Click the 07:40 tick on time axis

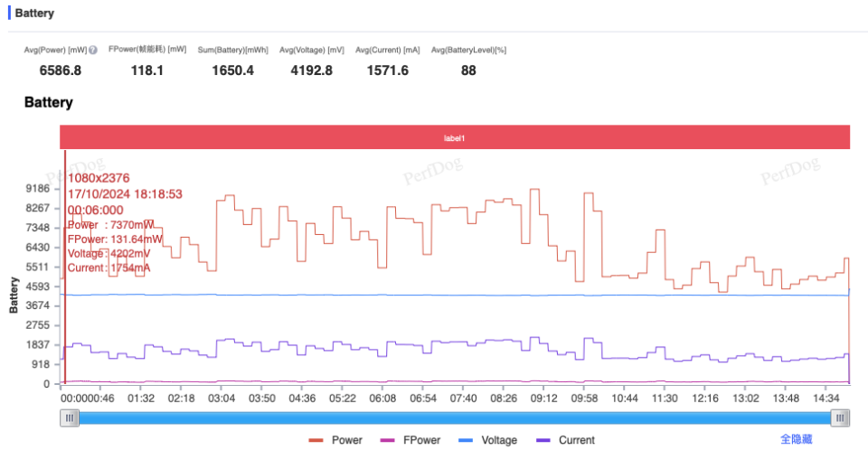(x=463, y=398)
